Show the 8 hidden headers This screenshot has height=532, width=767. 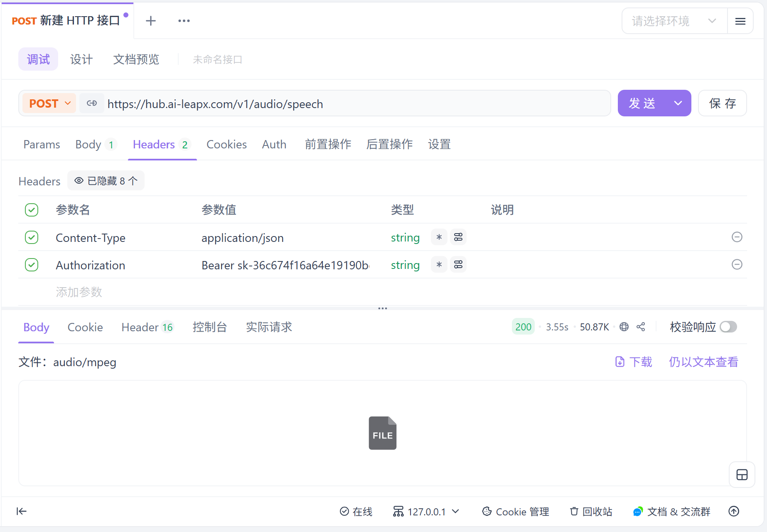tap(106, 181)
